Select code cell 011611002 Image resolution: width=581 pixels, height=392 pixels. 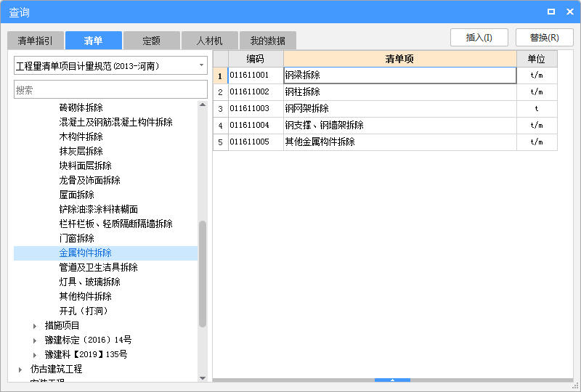coord(256,92)
